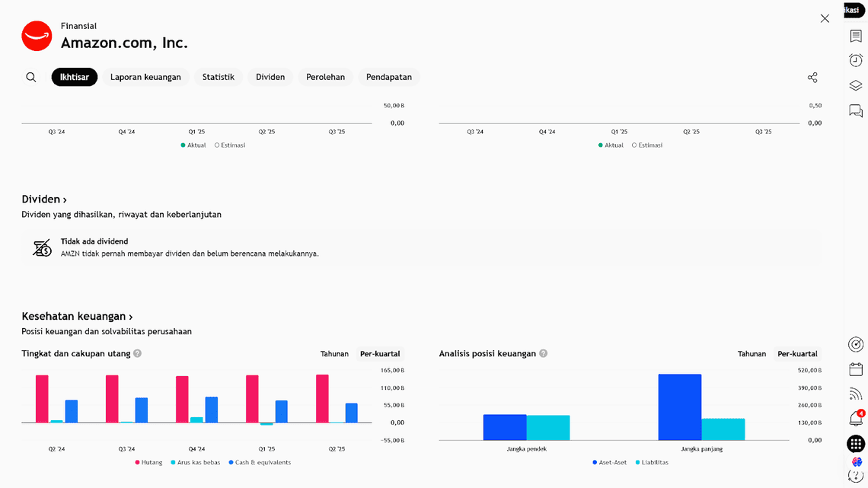Open notifications bell with red badge

(x=856, y=419)
